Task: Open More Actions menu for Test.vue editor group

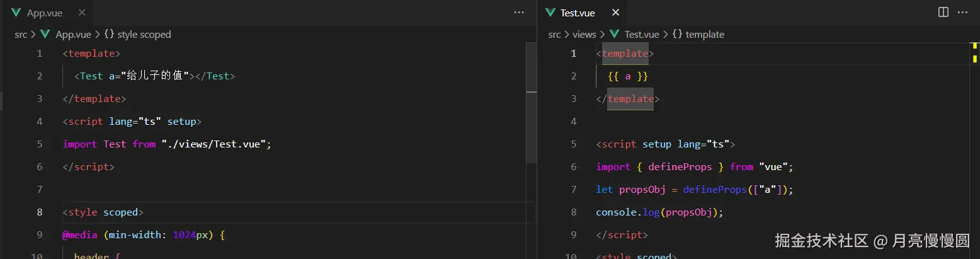Action: pyautogui.click(x=962, y=12)
